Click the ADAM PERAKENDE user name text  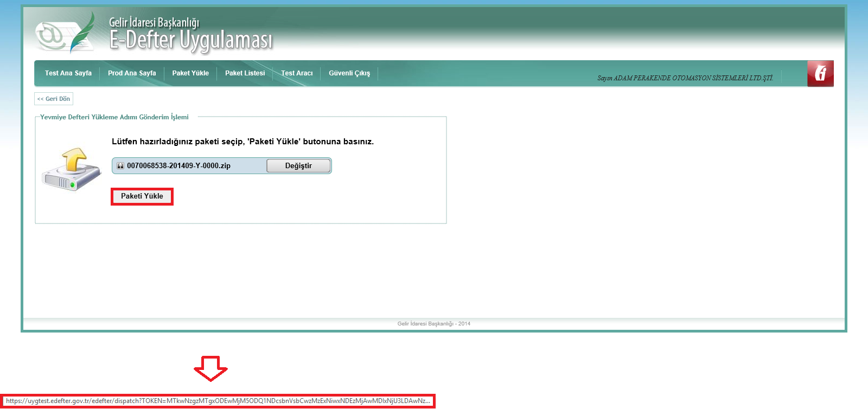click(685, 78)
